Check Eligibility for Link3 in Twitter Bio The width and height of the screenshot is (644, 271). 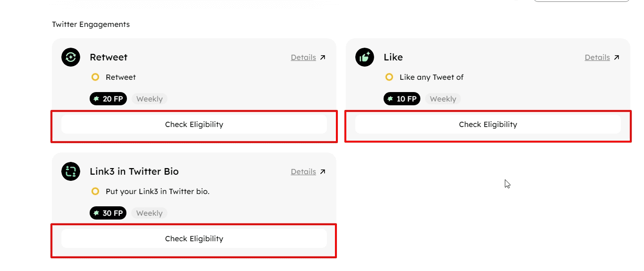pos(194,238)
